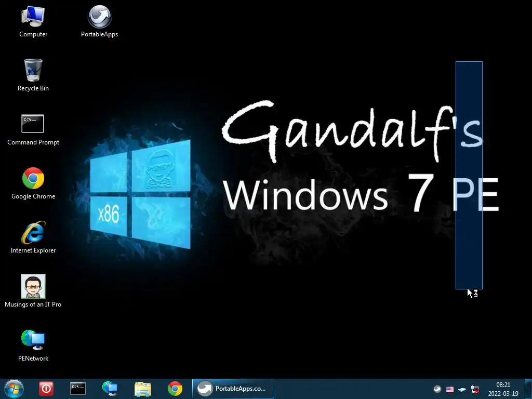Image resolution: width=532 pixels, height=399 pixels.
Task: Open the US flag language tray icon
Action: coord(450,389)
